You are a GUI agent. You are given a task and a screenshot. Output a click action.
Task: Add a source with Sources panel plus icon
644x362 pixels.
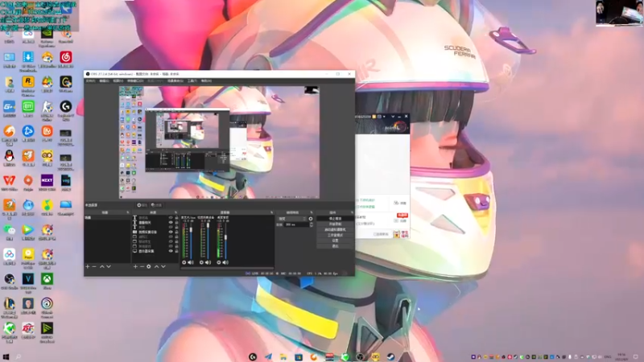135,267
